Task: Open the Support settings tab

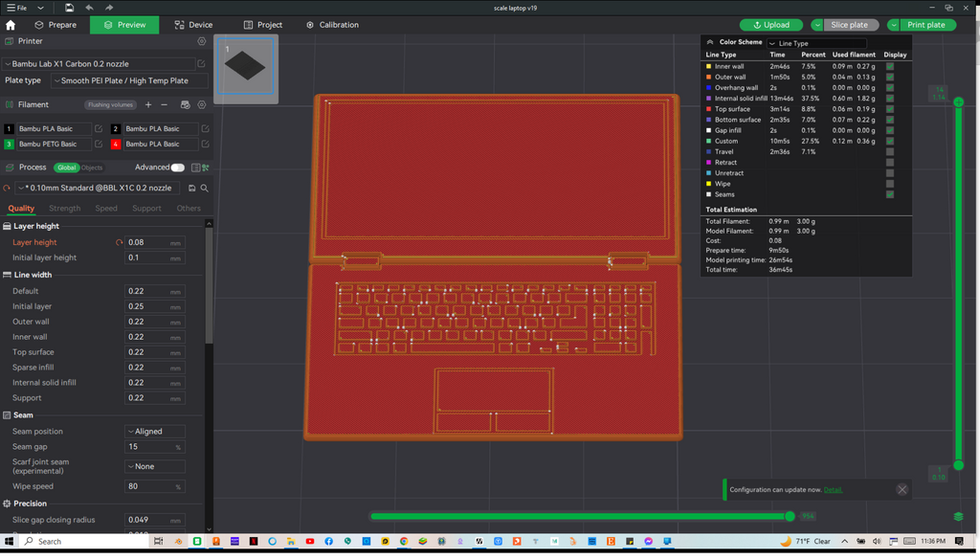Action: point(146,209)
